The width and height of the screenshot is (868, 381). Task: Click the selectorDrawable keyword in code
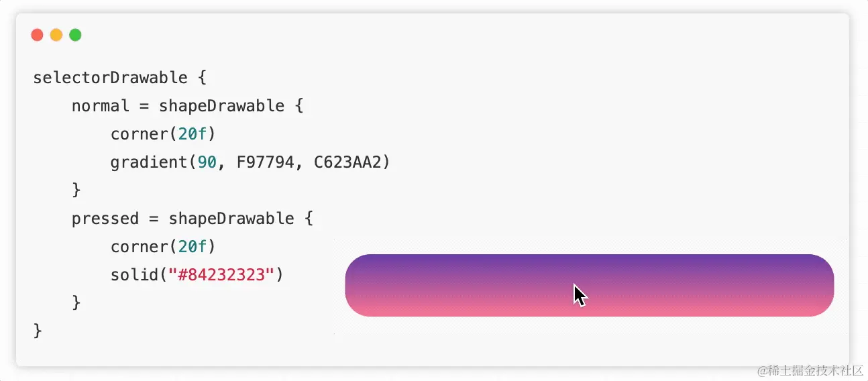click(111, 78)
